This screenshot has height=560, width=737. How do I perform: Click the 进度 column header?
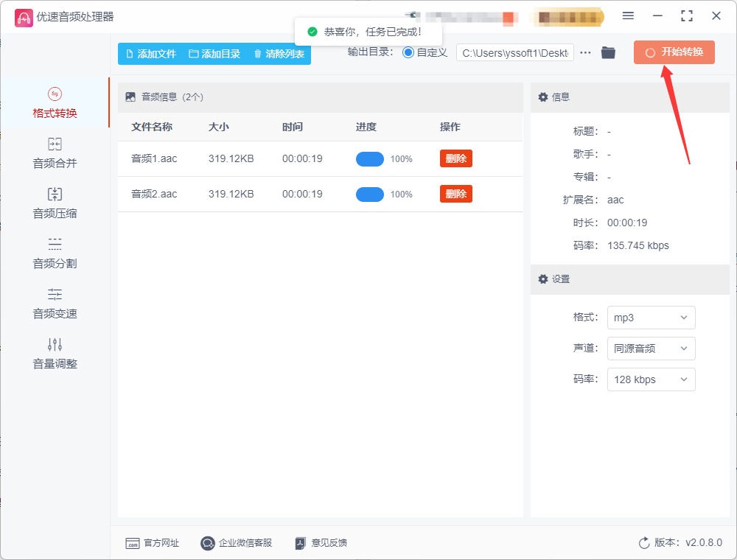pos(366,127)
